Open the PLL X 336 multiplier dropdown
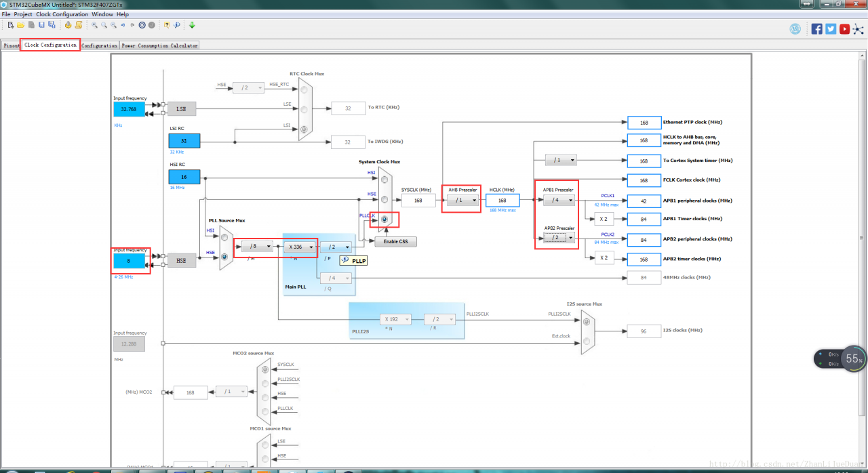 tap(300, 247)
